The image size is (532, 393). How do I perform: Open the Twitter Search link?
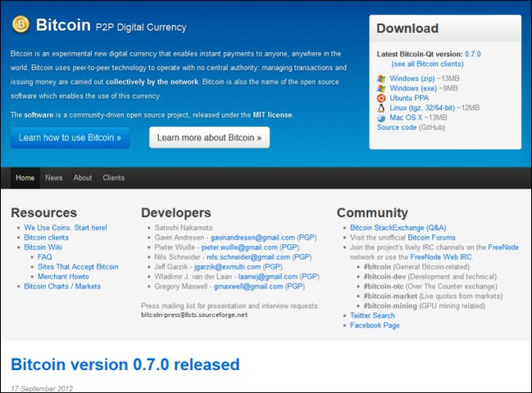372,316
